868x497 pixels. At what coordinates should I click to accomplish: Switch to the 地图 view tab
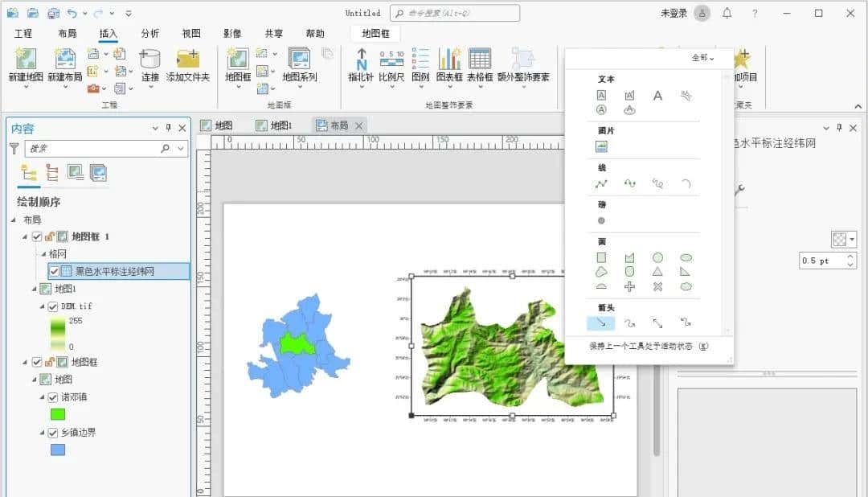[x=219, y=125]
